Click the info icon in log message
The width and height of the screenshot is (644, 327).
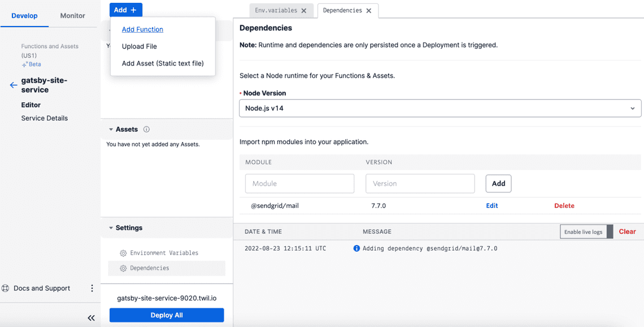click(356, 248)
